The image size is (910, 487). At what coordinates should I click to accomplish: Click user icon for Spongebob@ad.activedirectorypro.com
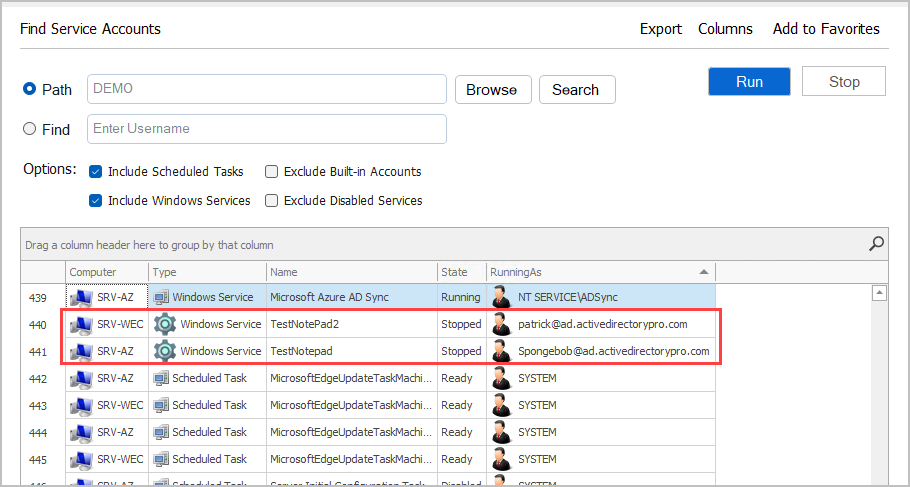[x=501, y=351]
